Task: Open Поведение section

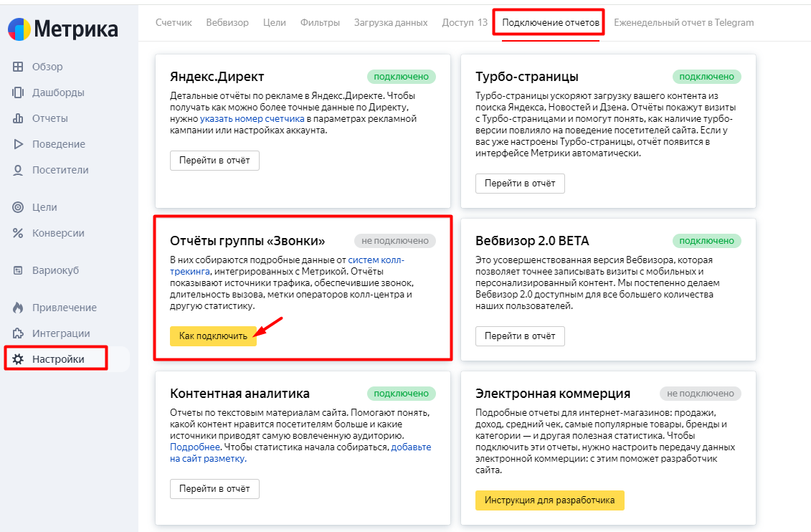Action: click(59, 144)
